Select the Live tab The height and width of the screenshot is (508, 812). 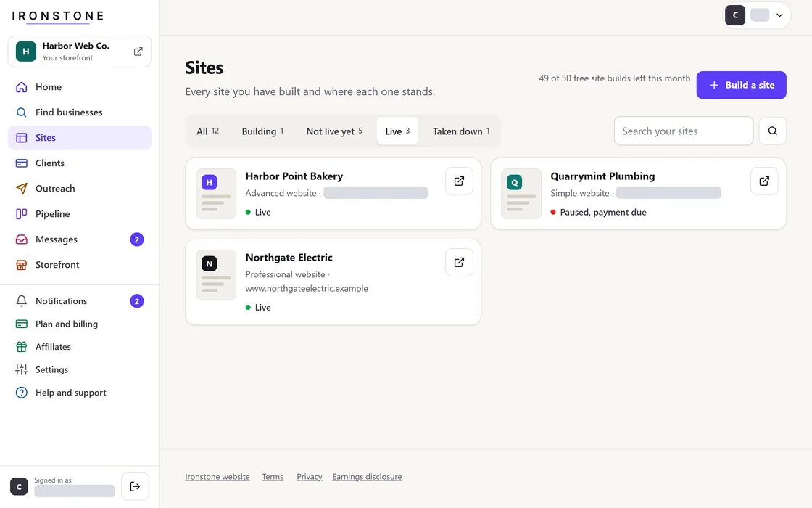click(398, 131)
